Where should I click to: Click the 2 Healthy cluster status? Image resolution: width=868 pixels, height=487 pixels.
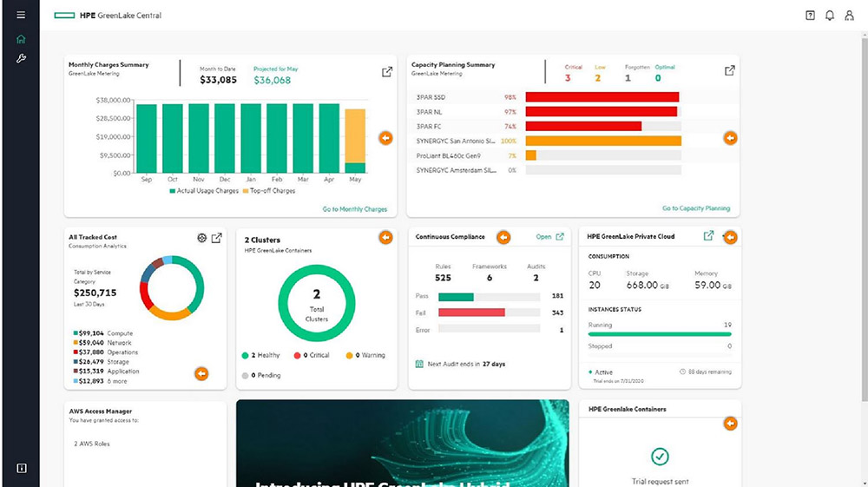point(260,355)
